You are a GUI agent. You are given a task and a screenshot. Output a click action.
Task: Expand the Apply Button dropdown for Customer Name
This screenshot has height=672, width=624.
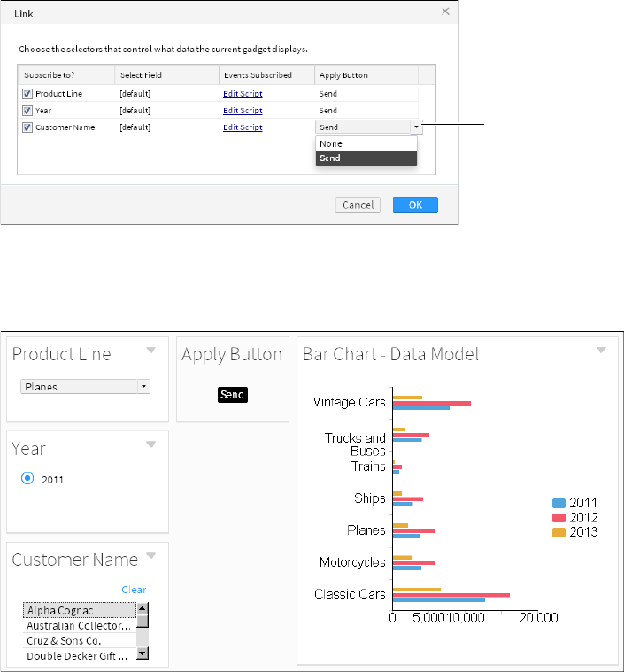415,127
